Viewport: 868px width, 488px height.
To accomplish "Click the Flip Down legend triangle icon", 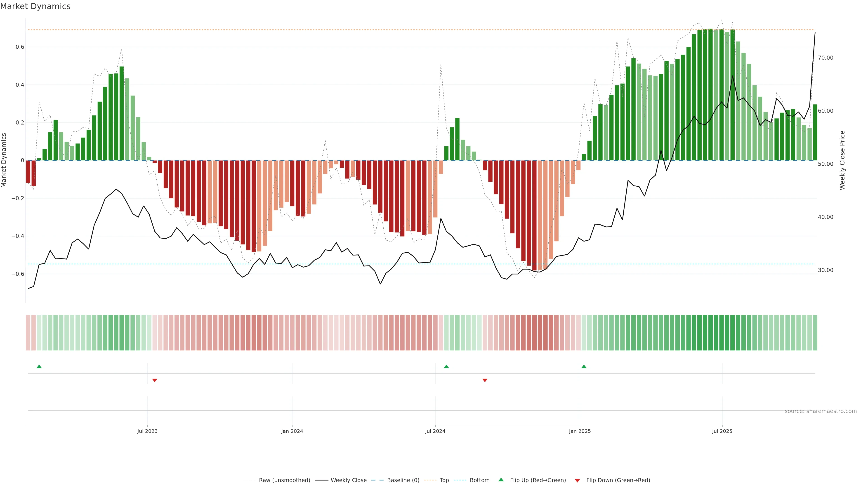I will tap(577, 481).
